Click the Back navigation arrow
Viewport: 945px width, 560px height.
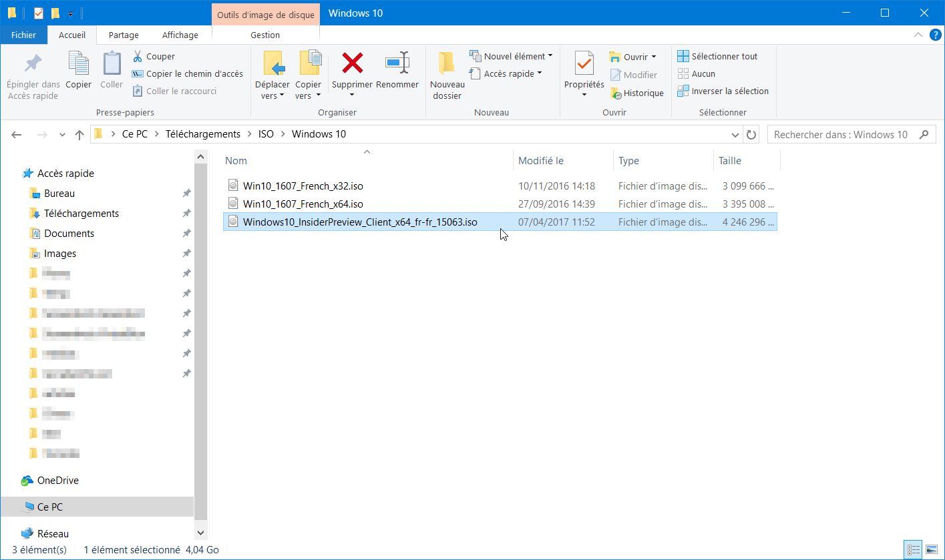point(17,135)
